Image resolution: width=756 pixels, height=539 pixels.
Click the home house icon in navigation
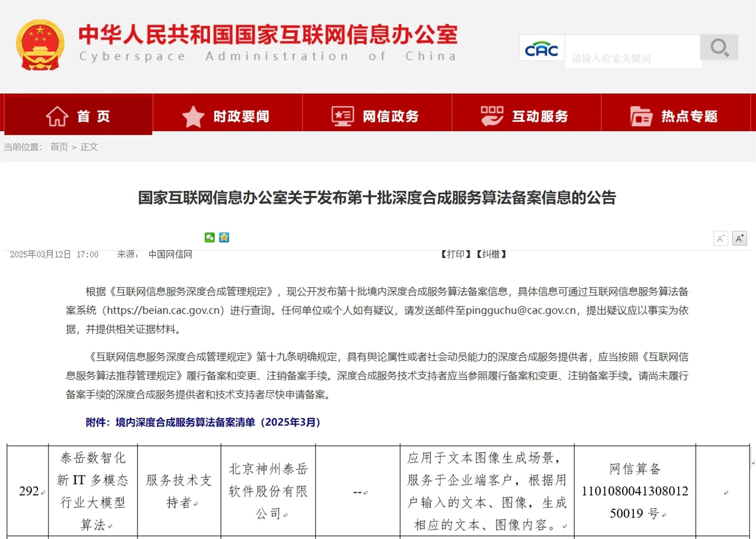[x=57, y=116]
